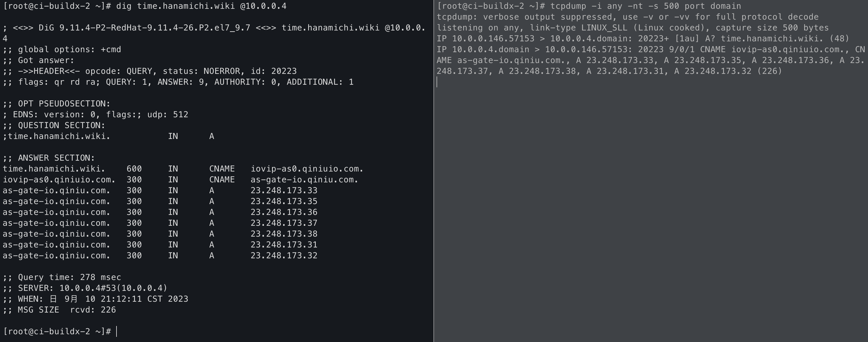Click the tcpdump -i any command text
The width and height of the screenshot is (868, 342).
(x=644, y=6)
